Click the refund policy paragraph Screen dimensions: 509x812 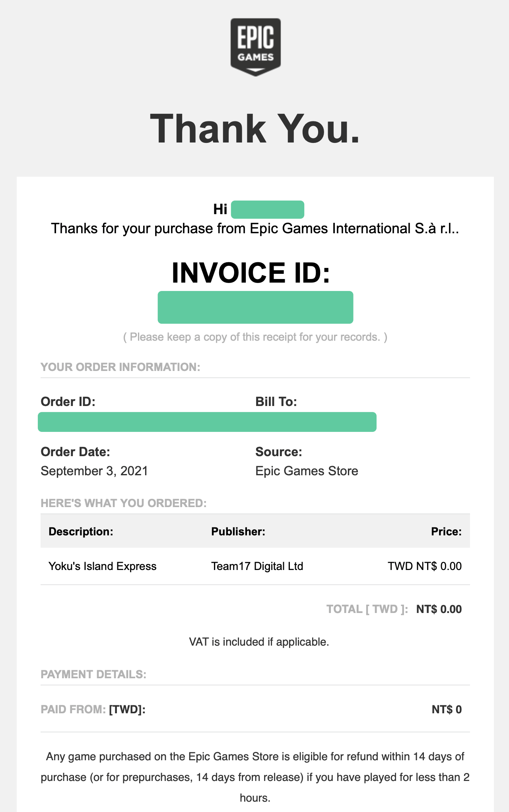click(255, 777)
